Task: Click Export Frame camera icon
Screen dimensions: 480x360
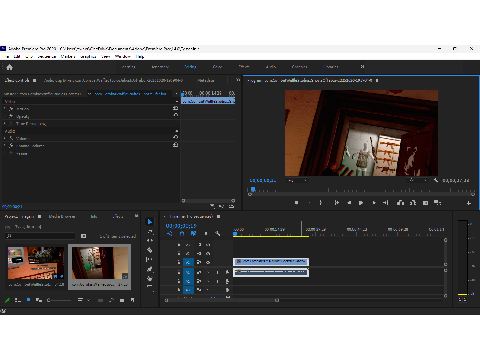Action: (x=425, y=203)
